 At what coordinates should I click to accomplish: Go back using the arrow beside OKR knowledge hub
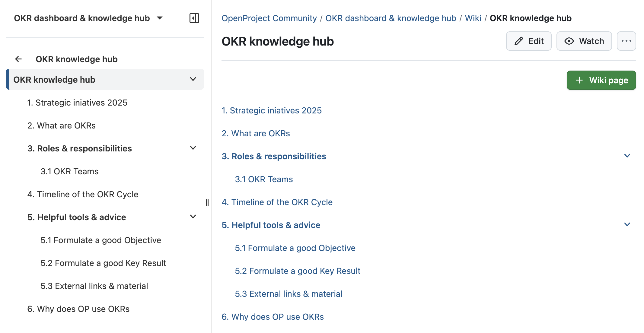(19, 59)
